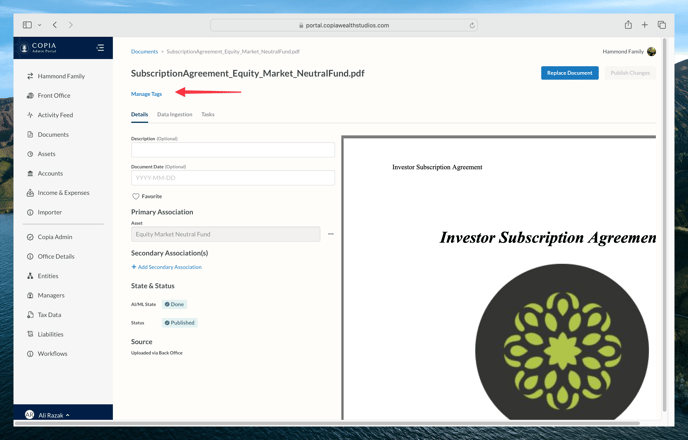Click the Copia Admin icon
The height and width of the screenshot is (440, 688).
[x=30, y=237]
